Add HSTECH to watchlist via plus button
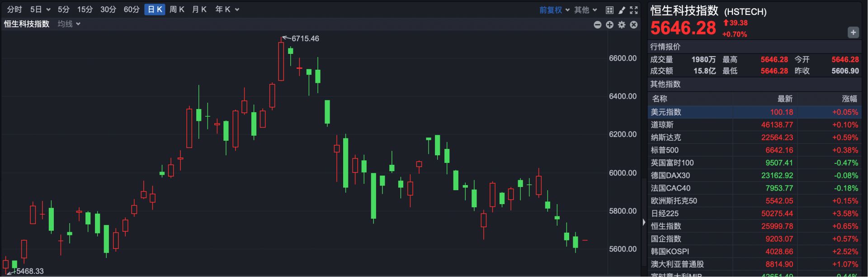The width and height of the screenshot is (868, 277). click(x=853, y=32)
